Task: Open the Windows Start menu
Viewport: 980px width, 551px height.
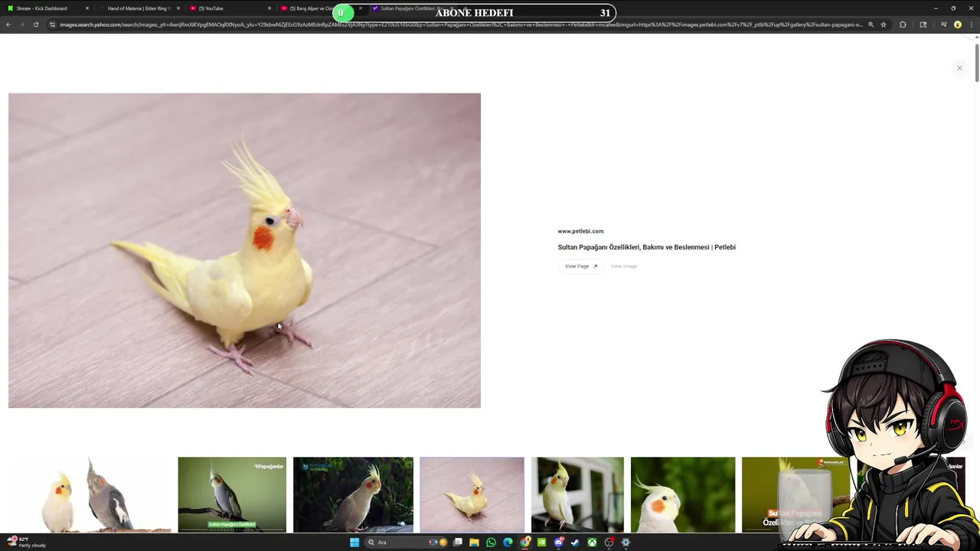Action: tap(354, 543)
